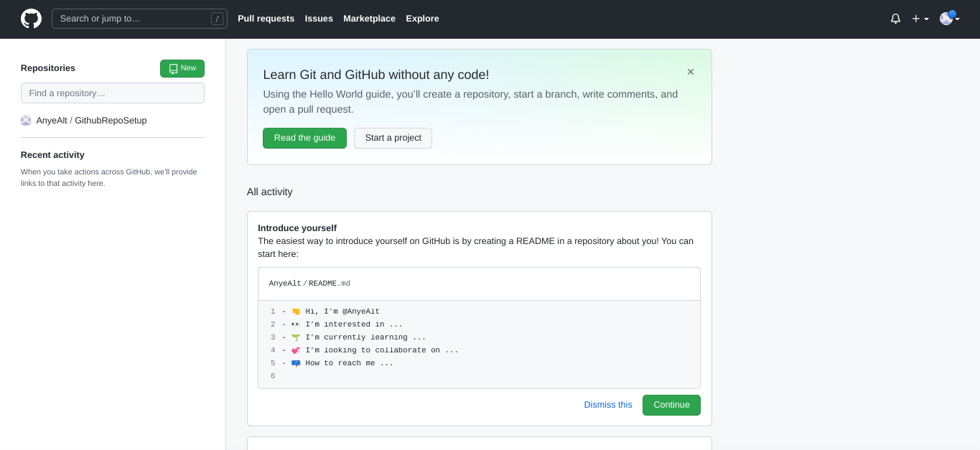Open the user avatar menu
The image size is (980, 450).
pos(950,19)
